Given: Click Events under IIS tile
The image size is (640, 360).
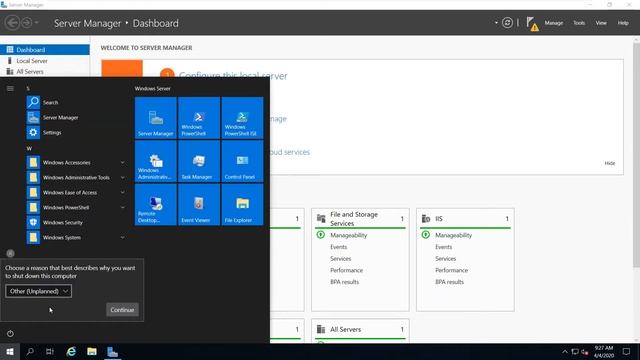Looking at the screenshot, I should tap(443, 247).
